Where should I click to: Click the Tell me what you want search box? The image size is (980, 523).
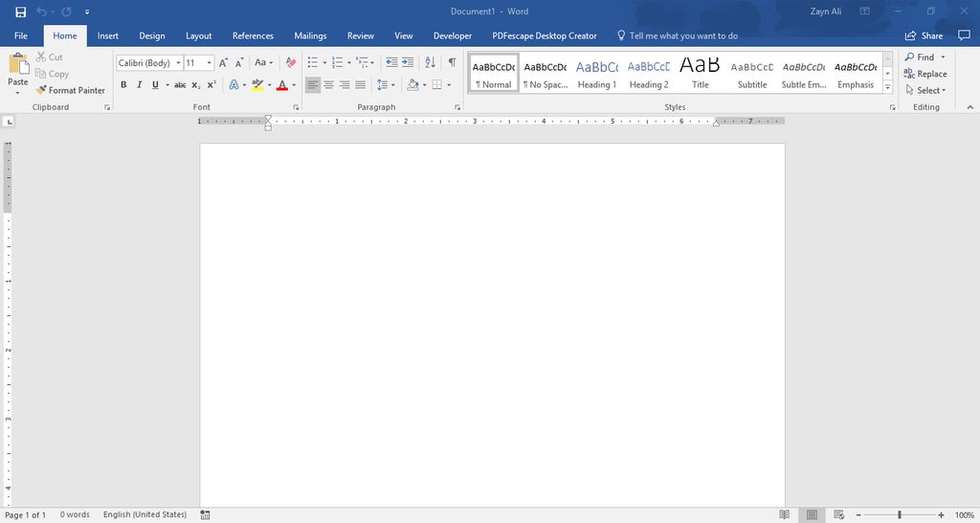(677, 35)
